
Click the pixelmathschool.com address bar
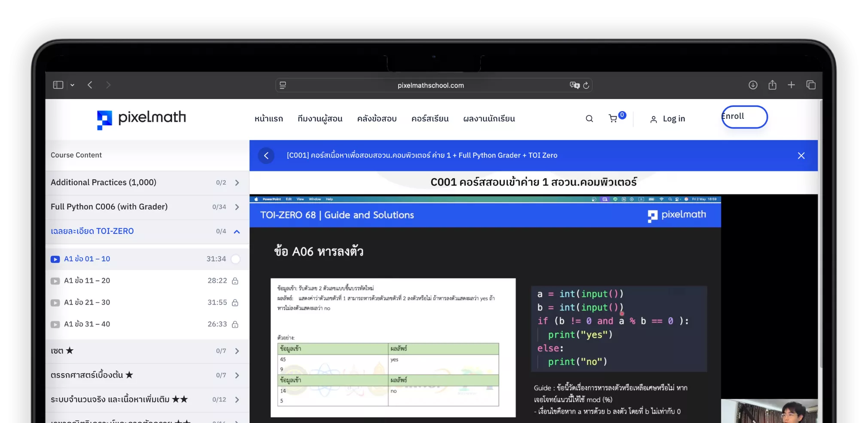(x=430, y=85)
